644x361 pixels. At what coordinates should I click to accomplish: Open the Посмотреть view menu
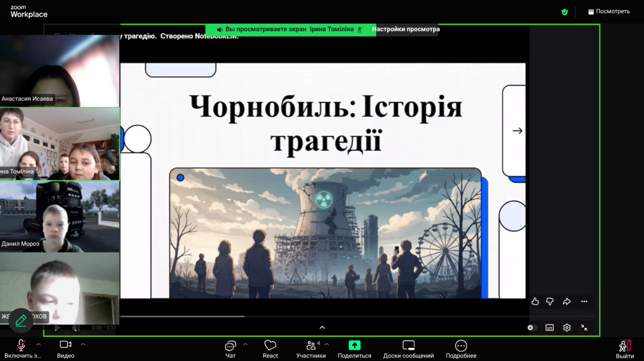(609, 12)
